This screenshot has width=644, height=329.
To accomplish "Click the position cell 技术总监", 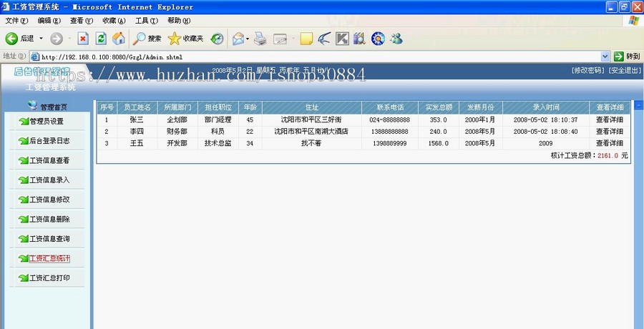I will tap(218, 143).
